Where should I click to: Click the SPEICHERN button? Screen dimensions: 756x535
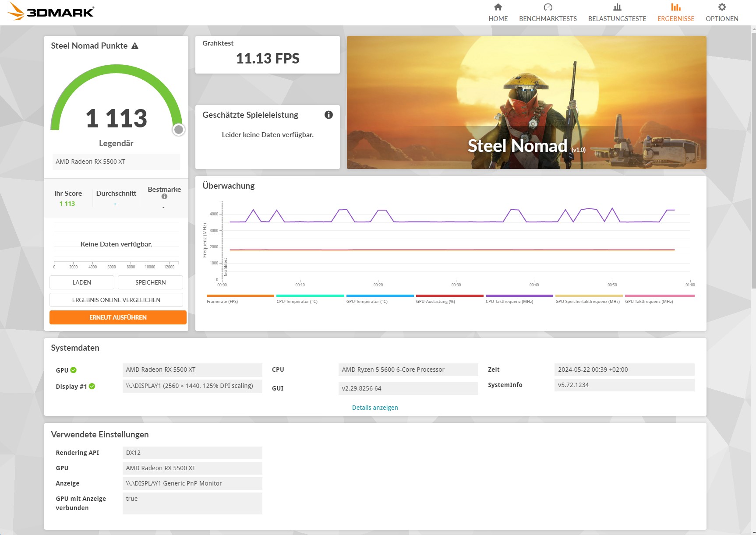(x=151, y=282)
